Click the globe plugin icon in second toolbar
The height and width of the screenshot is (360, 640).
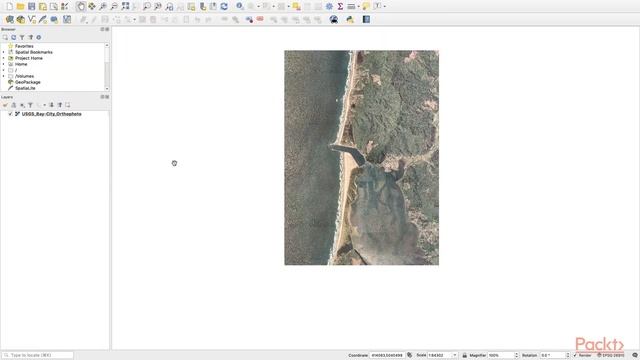coord(334,19)
